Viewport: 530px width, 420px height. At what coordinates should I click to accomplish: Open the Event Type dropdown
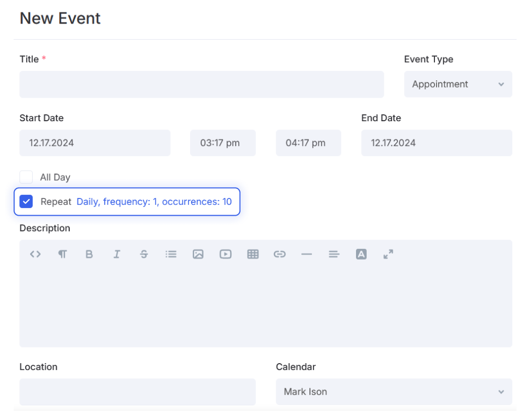pos(458,84)
